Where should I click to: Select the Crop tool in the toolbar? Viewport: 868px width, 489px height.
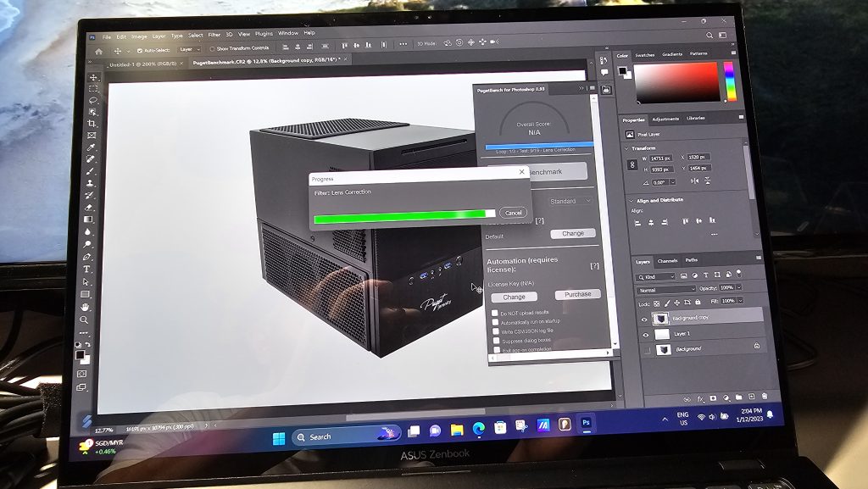pos(92,124)
